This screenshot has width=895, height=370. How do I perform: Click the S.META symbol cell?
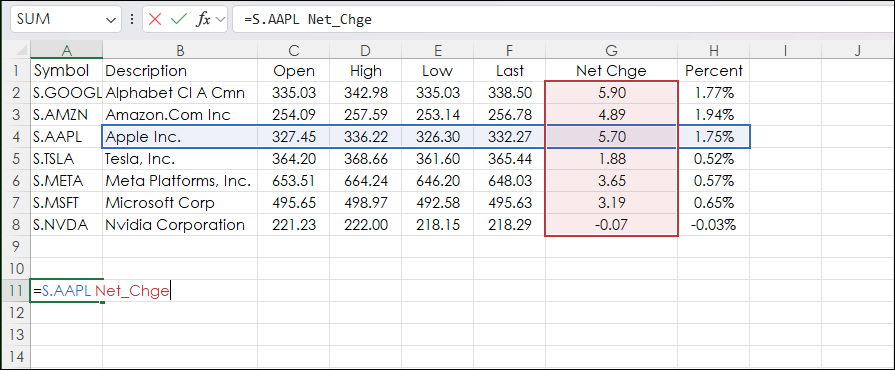coord(67,181)
